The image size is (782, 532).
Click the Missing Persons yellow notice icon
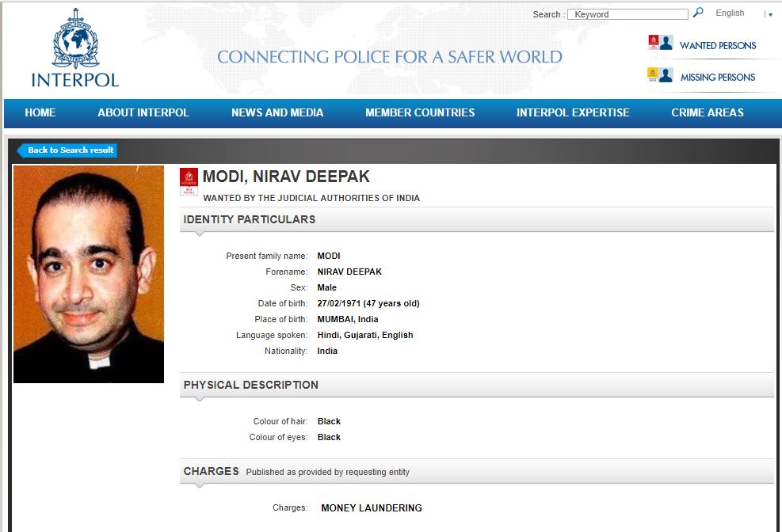(660, 74)
